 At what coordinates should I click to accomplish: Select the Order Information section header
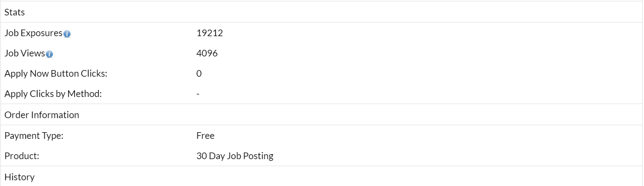(x=42, y=115)
